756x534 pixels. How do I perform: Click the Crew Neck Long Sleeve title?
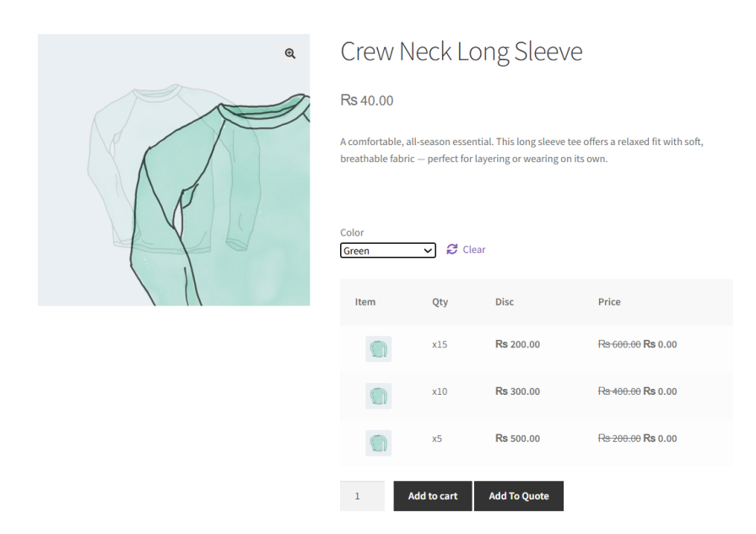point(461,51)
